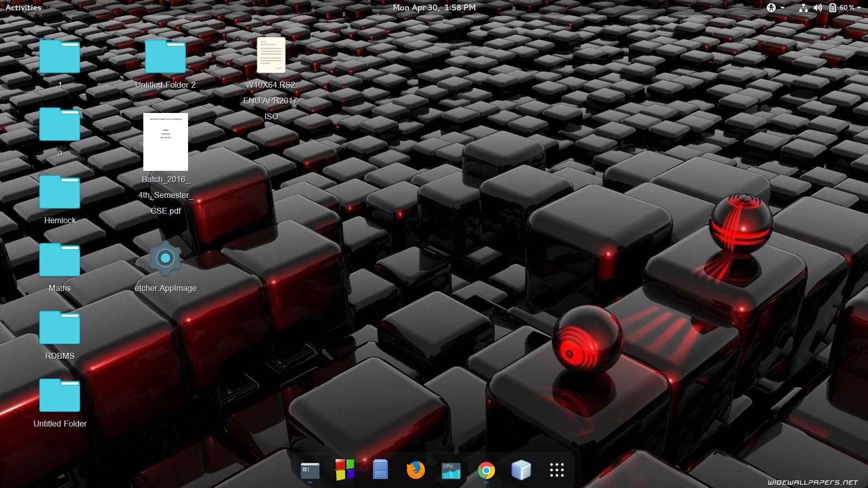Launch PlayOnLinux from the dock

click(x=344, y=470)
